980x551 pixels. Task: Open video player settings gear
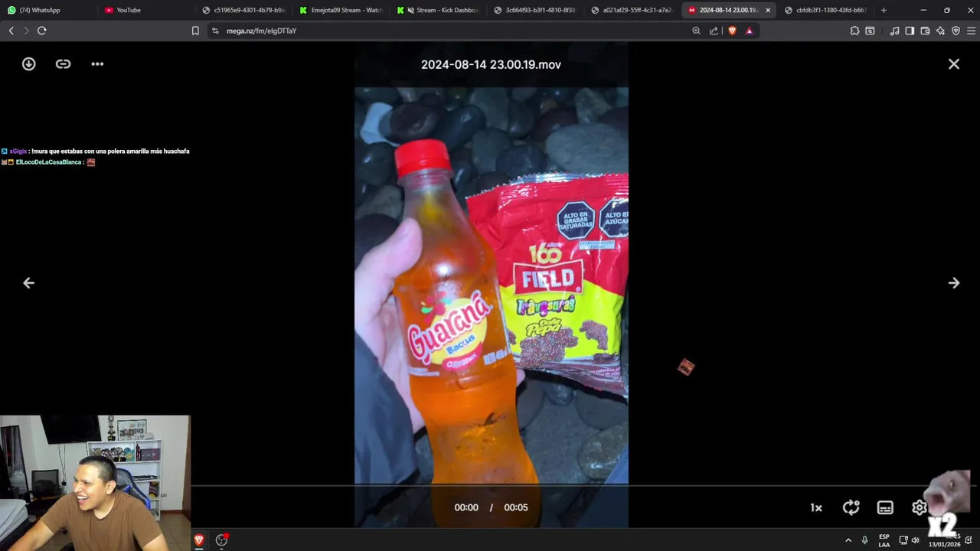point(919,507)
